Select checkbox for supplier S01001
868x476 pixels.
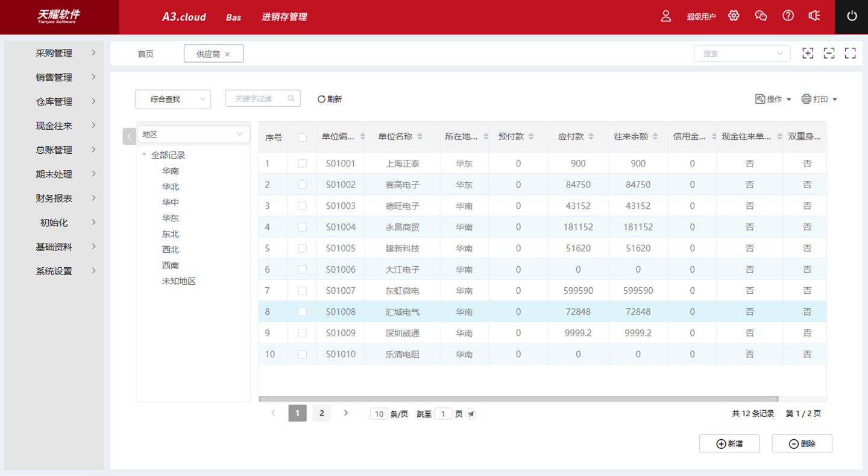click(302, 163)
